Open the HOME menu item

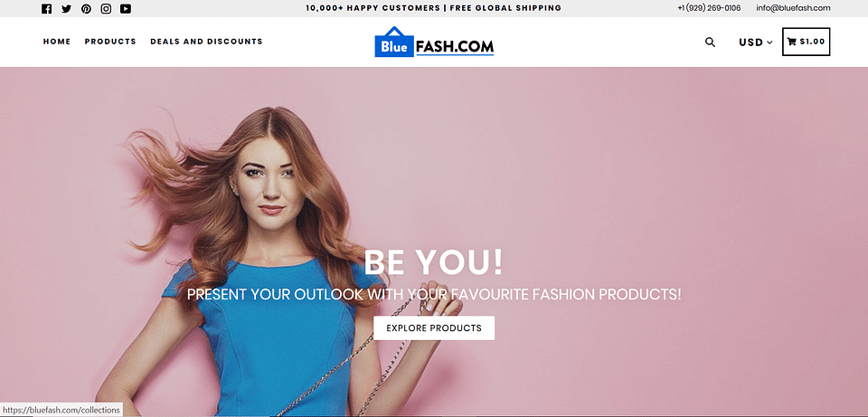click(x=57, y=42)
